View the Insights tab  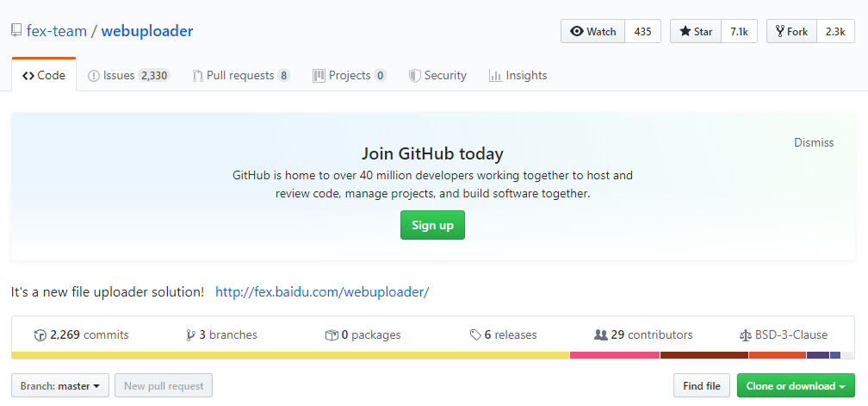pyautogui.click(x=518, y=75)
